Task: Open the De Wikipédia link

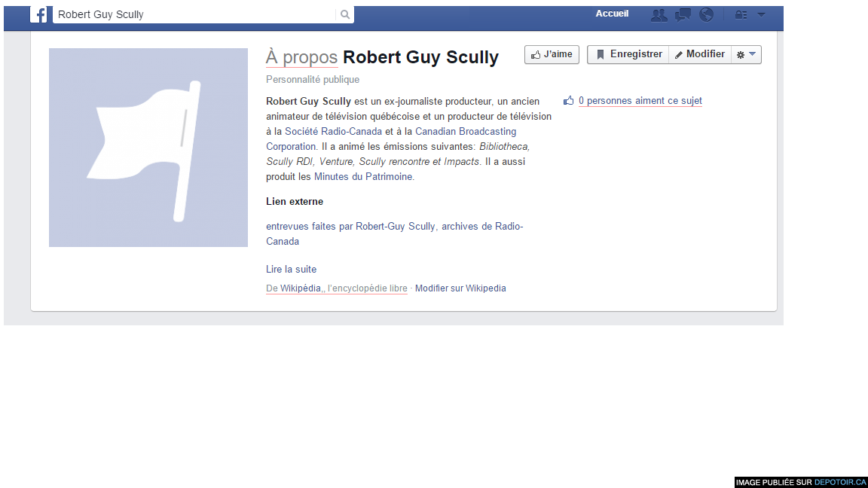Action: pos(337,288)
